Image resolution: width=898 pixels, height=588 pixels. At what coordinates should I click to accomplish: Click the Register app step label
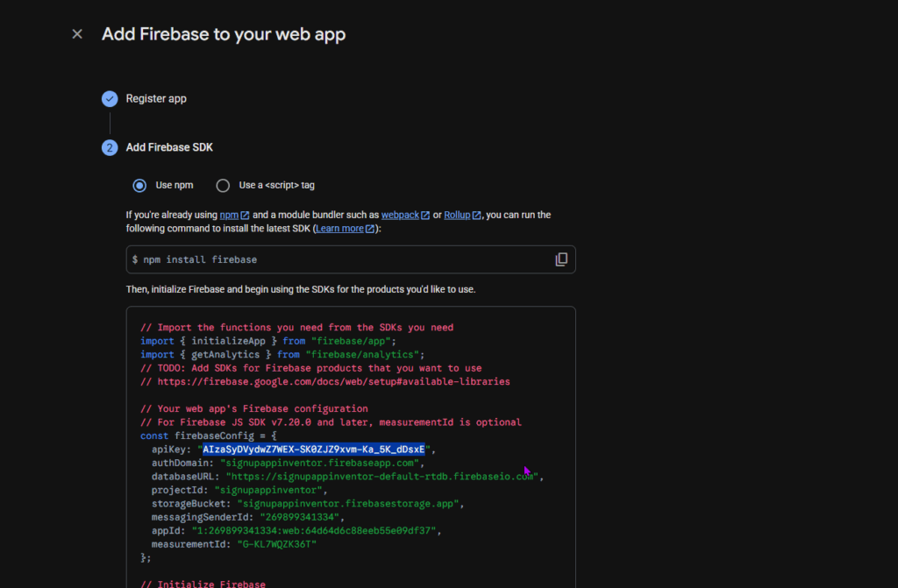(x=156, y=99)
